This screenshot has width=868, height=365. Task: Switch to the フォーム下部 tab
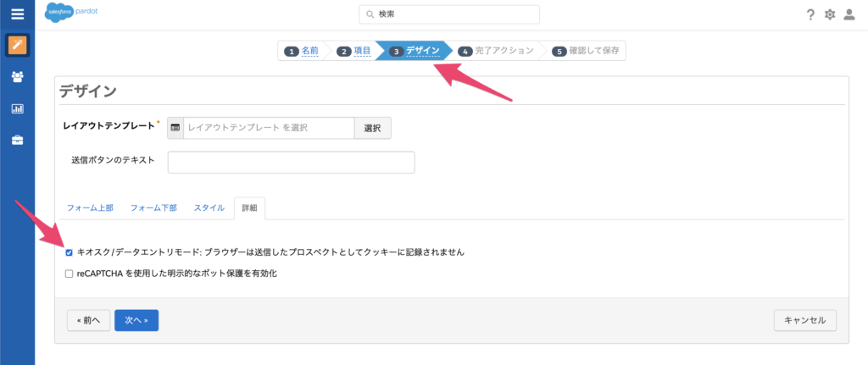[154, 208]
